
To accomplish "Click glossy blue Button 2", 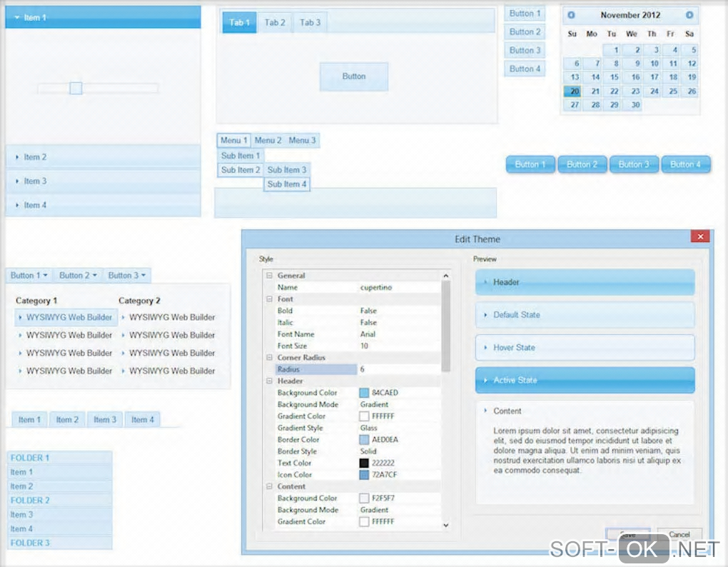I will tap(582, 164).
